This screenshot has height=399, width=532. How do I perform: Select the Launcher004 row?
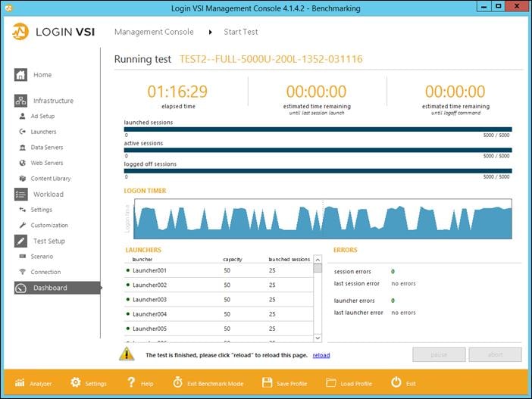(218, 314)
